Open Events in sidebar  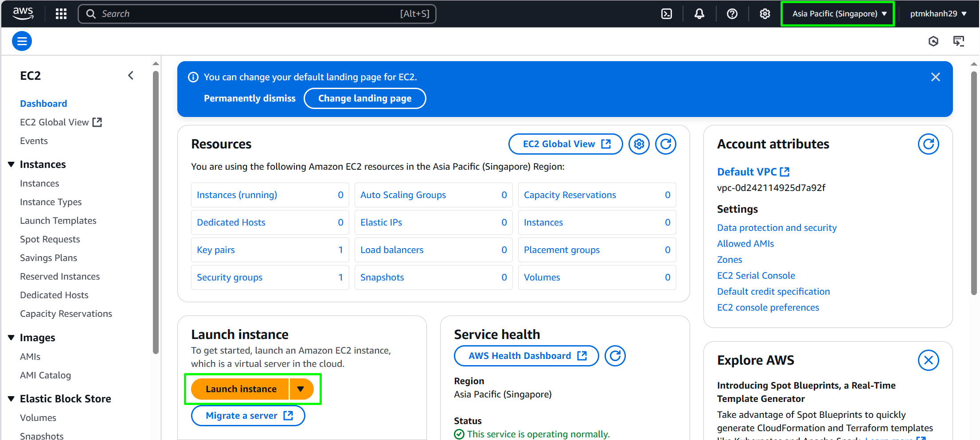[34, 141]
